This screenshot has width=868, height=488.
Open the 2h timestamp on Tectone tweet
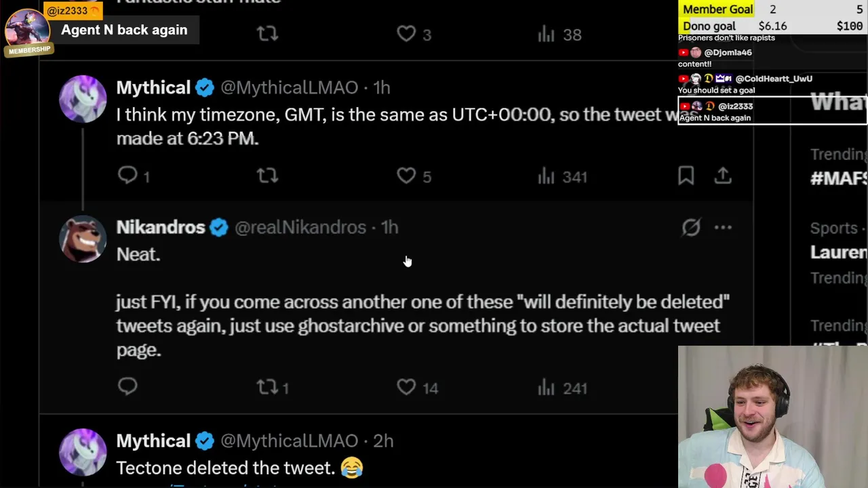click(x=383, y=441)
